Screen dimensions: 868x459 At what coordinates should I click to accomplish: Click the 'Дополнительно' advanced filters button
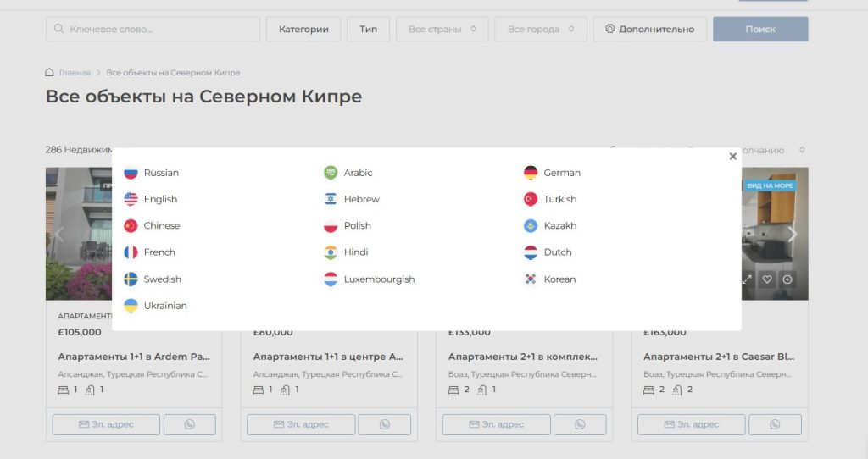pyautogui.click(x=649, y=29)
